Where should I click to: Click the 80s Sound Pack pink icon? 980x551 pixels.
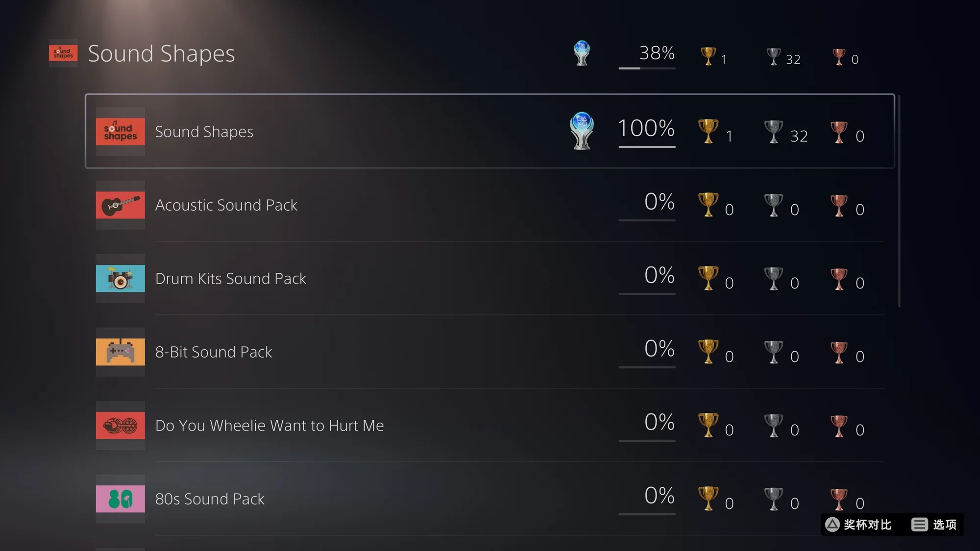pos(121,499)
